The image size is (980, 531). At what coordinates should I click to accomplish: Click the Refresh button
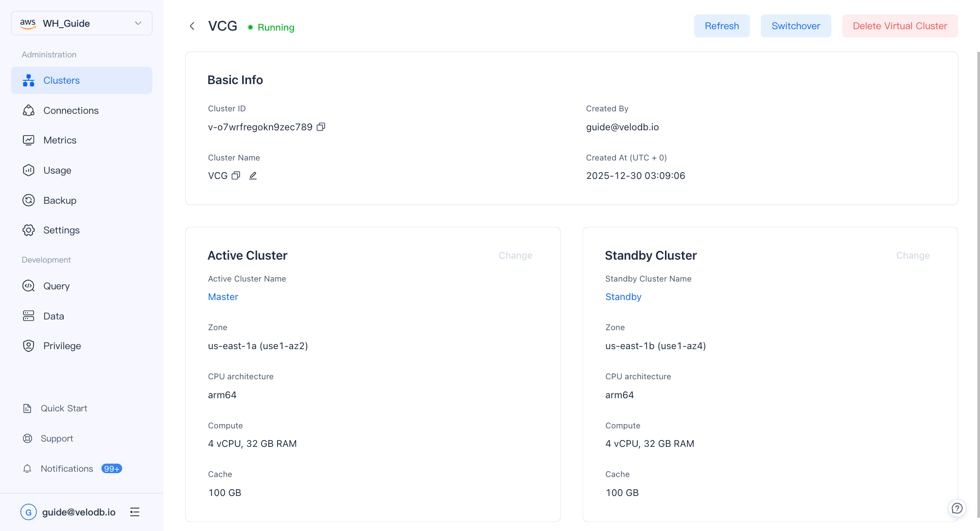(722, 26)
